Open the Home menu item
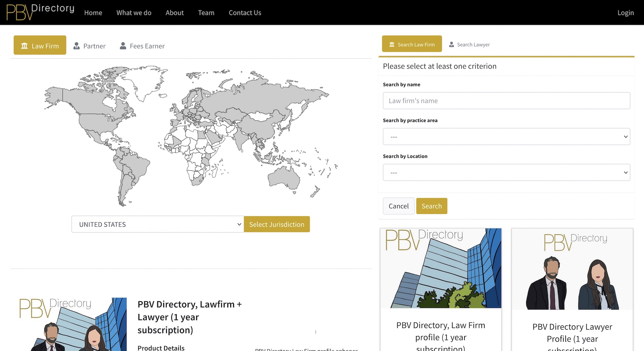Screen dimensions: 644x351 [93, 13]
